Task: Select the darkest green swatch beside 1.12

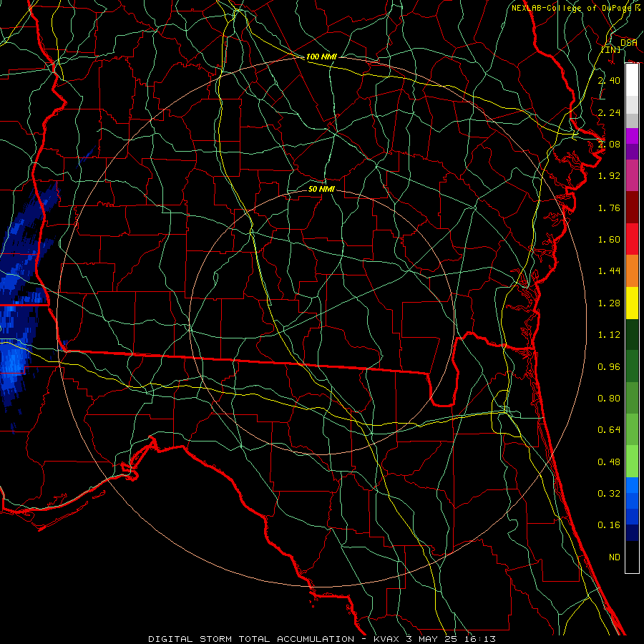Action: 632,335
